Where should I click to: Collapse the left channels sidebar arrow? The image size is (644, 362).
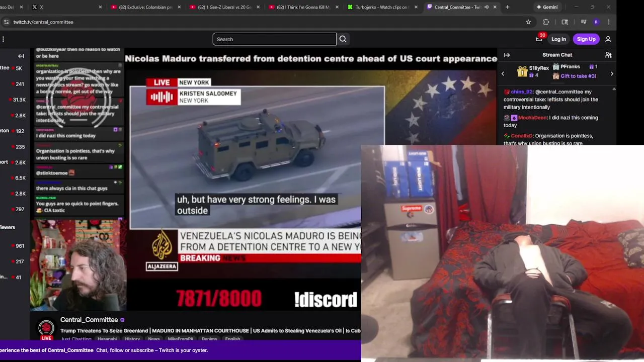tap(21, 56)
